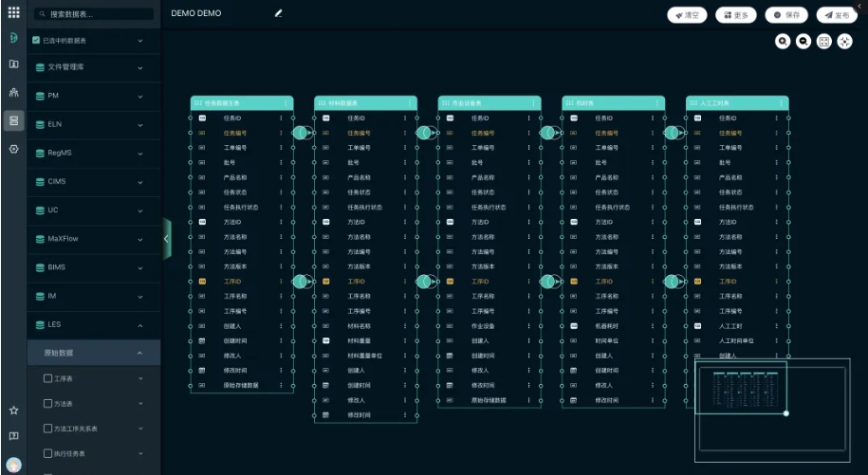This screenshot has height=475, width=868.
Task: Open three-dot menu of 任务数据主表 header
Action: [x=286, y=102]
